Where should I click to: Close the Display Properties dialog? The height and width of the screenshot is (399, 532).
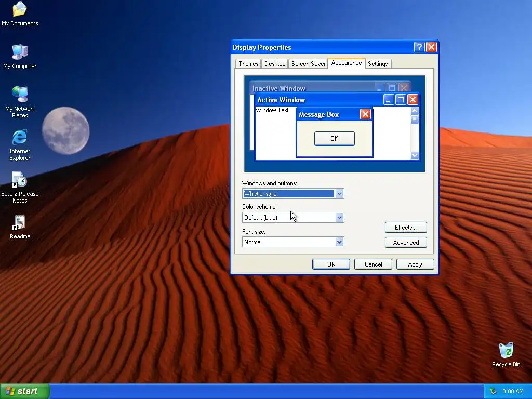tap(431, 47)
